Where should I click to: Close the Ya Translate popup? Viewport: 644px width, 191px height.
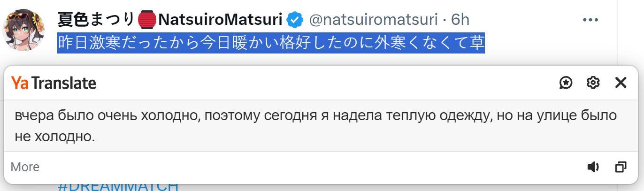(x=621, y=83)
